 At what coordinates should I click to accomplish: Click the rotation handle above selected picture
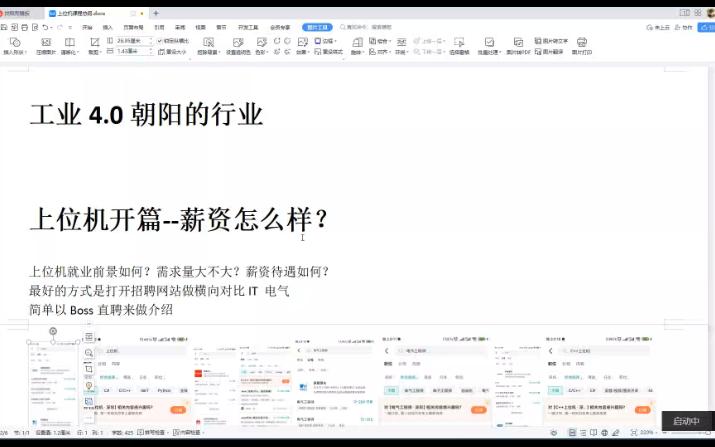click(53, 331)
